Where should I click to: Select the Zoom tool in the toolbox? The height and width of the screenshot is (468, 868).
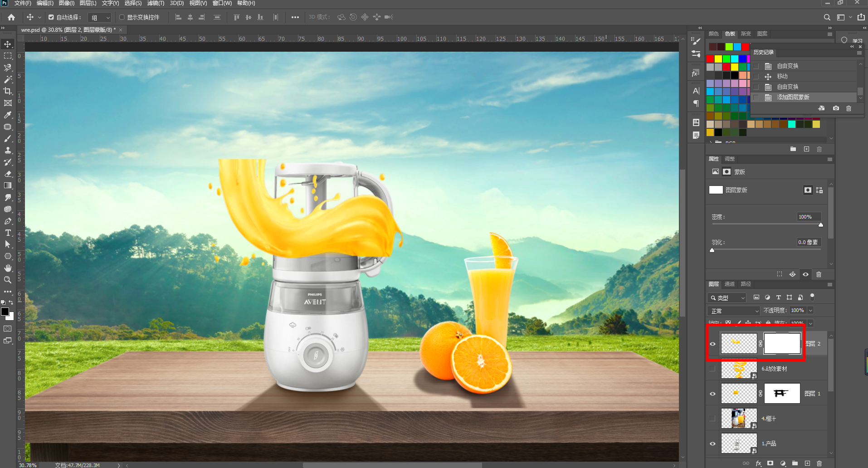coord(8,280)
